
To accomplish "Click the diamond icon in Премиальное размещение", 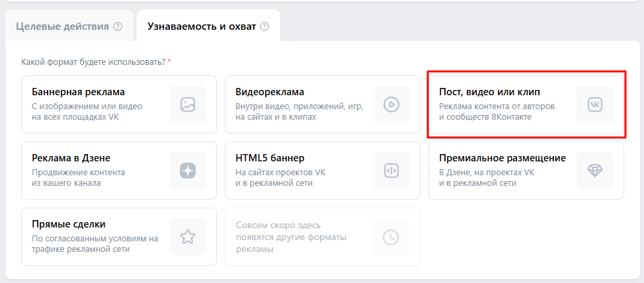I will click(x=595, y=171).
